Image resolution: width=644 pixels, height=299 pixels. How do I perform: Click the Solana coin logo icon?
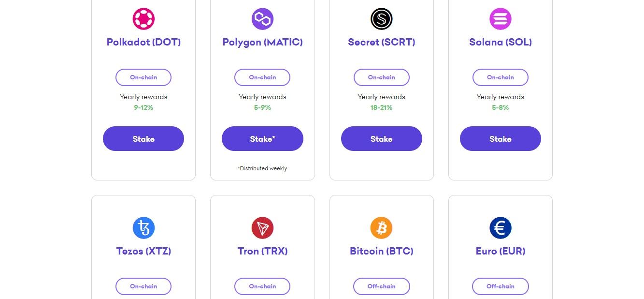click(500, 19)
